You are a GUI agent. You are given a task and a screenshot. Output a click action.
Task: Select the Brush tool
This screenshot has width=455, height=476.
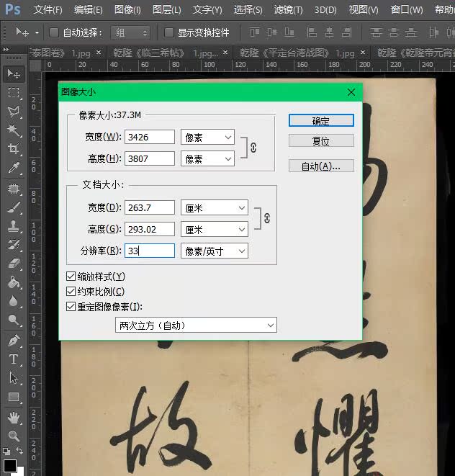tap(14, 207)
